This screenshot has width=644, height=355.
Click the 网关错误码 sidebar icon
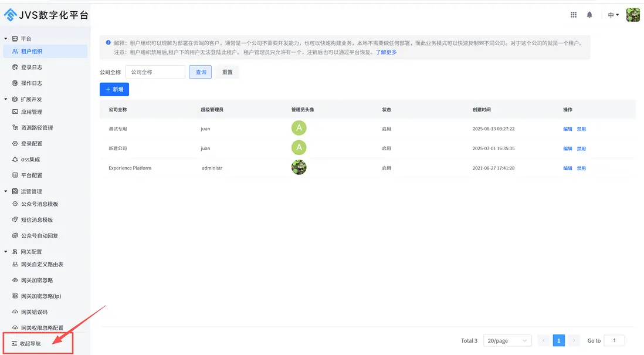(15, 312)
